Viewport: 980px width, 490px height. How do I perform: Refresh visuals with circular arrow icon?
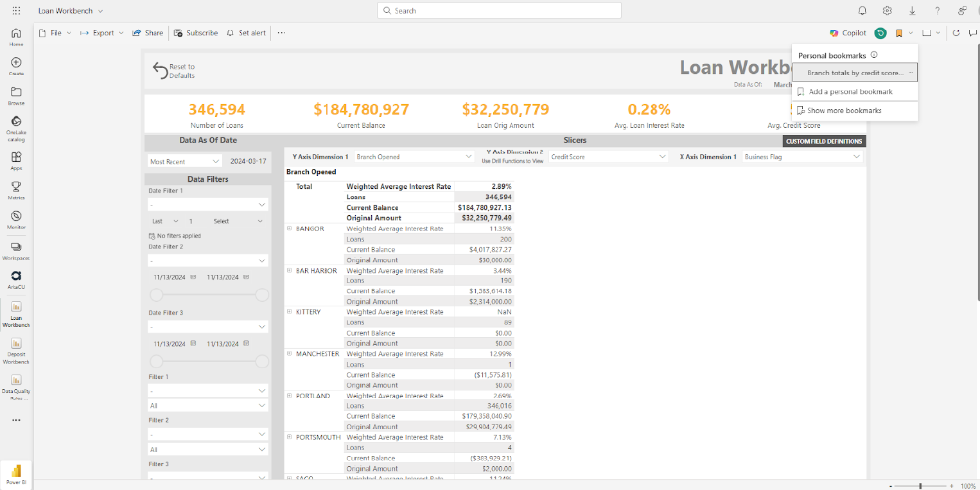(x=956, y=33)
